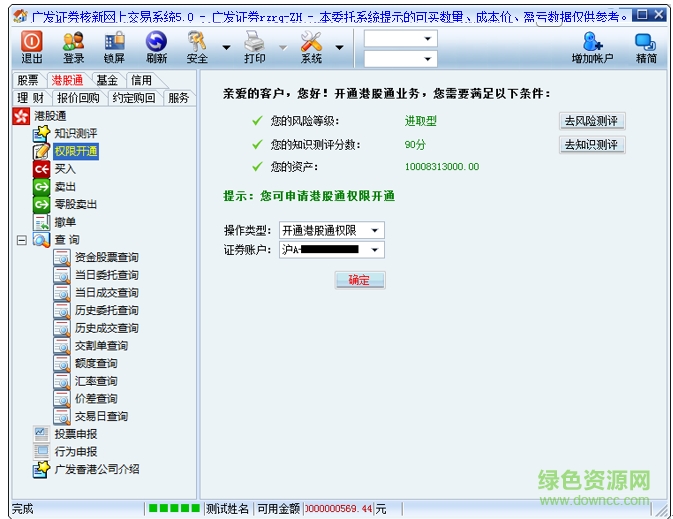This screenshot has width=673, height=519.
Task: Open the 报价回购 tab
Action: 78,98
